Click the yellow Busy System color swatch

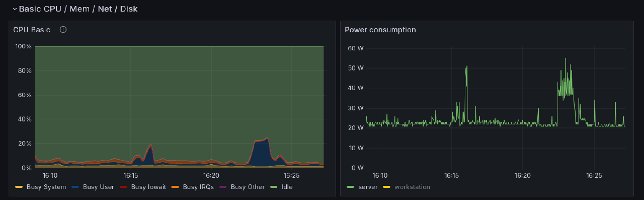click(19, 187)
